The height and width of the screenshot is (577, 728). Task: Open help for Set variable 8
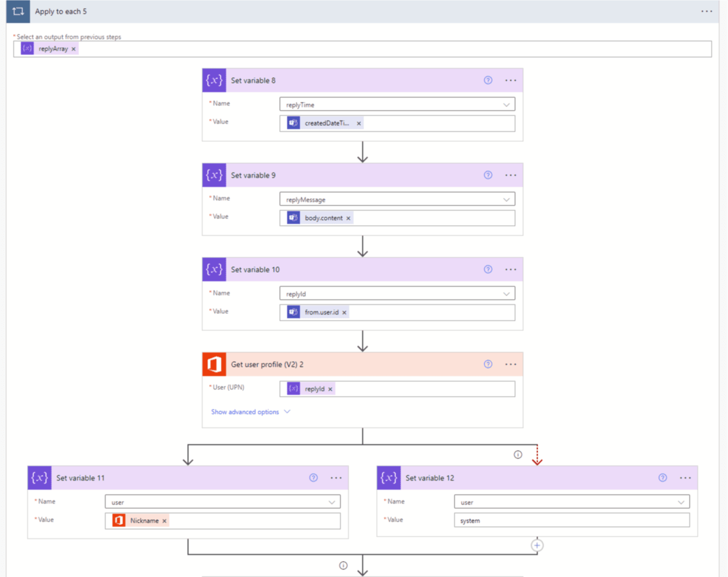click(x=487, y=80)
